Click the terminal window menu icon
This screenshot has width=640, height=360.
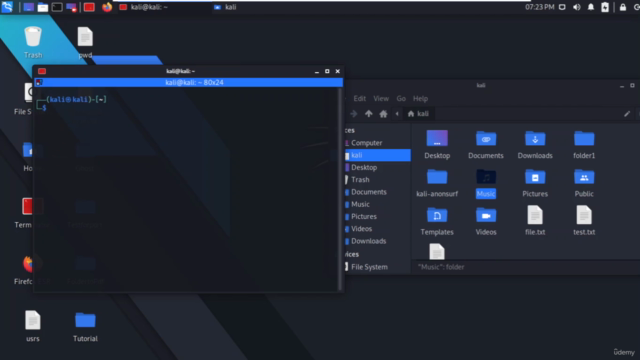pyautogui.click(x=42, y=71)
